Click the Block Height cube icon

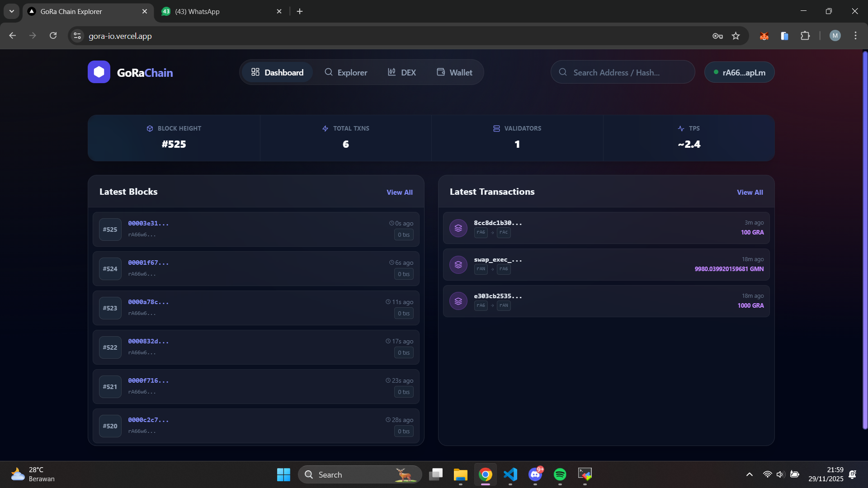149,128
